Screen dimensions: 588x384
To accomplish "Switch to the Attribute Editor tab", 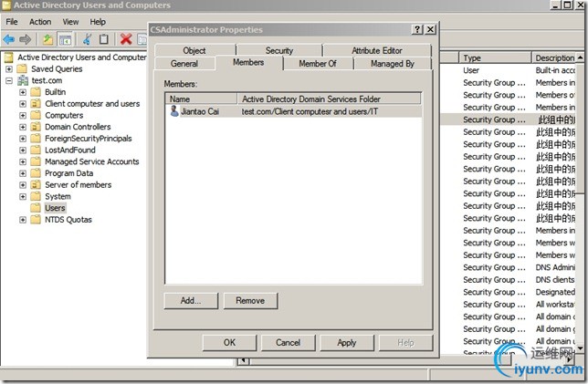I will [377, 50].
